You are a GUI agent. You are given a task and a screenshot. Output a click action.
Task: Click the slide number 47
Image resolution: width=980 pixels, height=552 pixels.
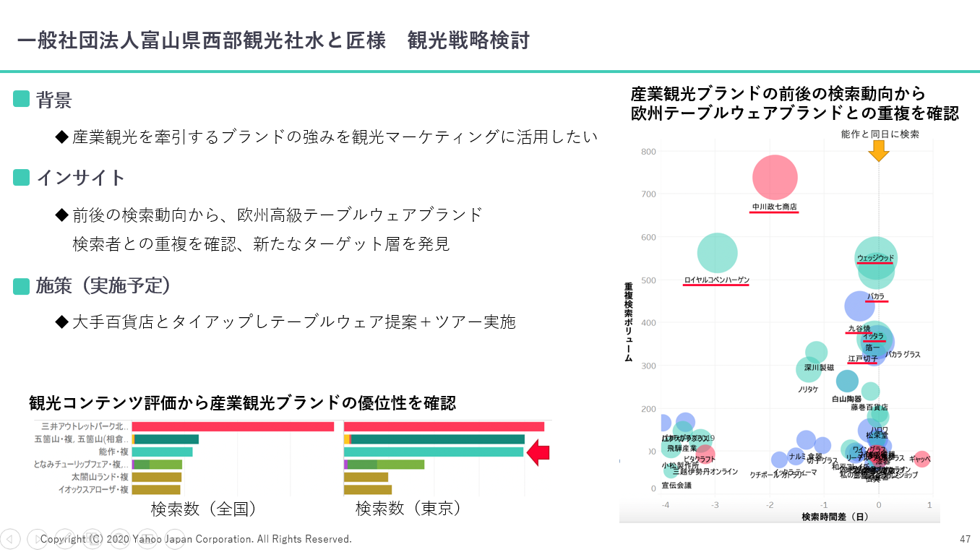965,539
